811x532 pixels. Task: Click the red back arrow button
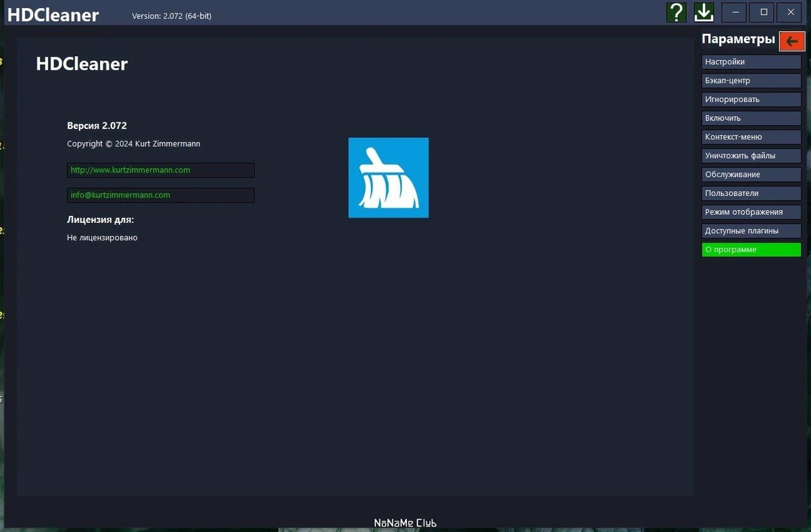(792, 41)
